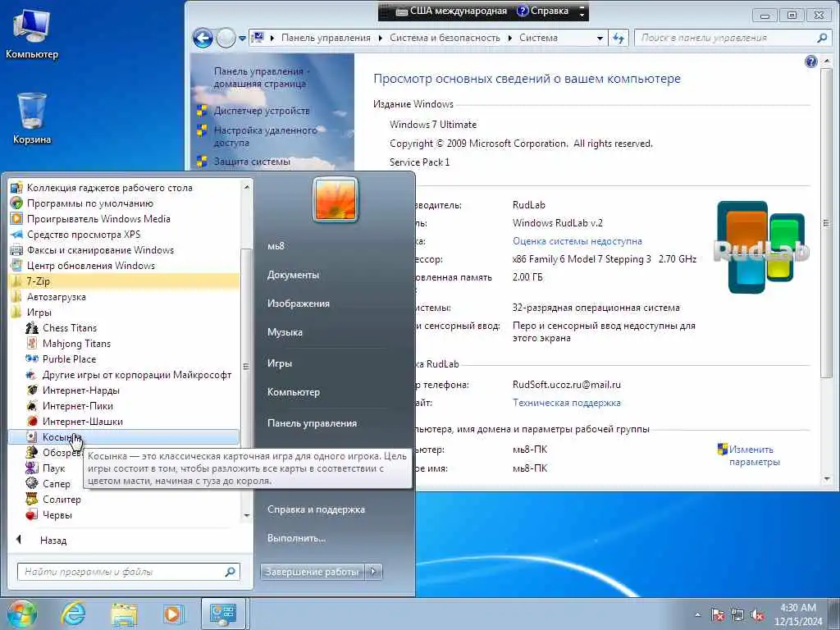Viewport: 840px width, 630px height.
Task: Open Выполнить... run dialog
Action: coord(296,538)
